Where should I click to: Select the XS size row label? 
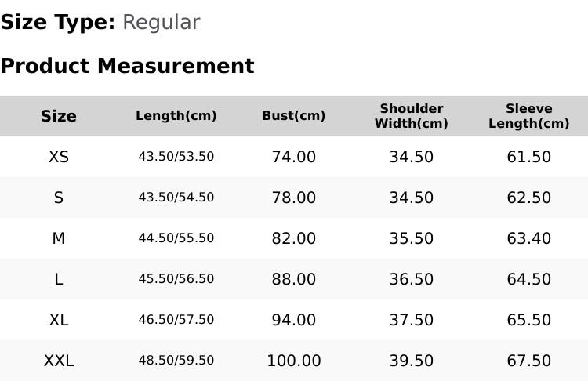tap(59, 157)
